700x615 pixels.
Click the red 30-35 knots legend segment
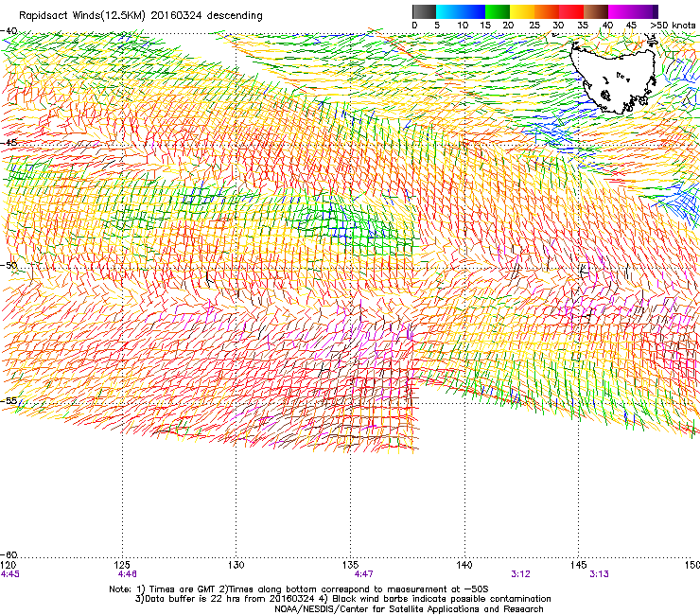click(x=571, y=11)
